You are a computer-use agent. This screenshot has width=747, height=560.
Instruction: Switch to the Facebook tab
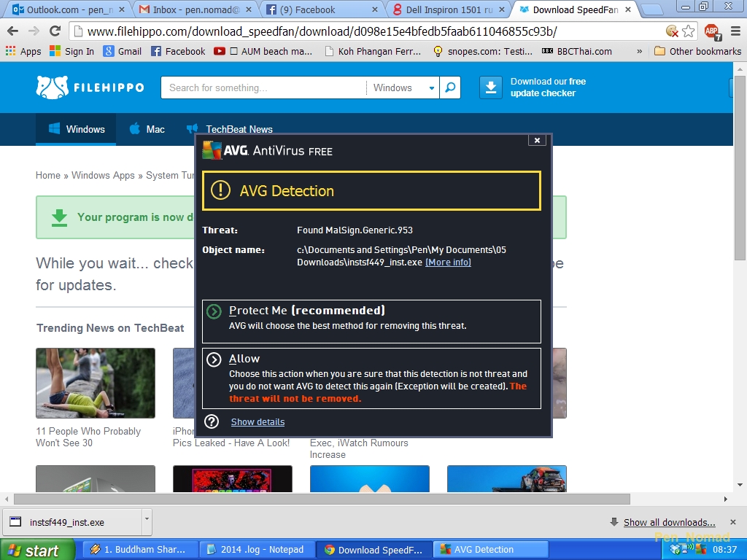321,9
